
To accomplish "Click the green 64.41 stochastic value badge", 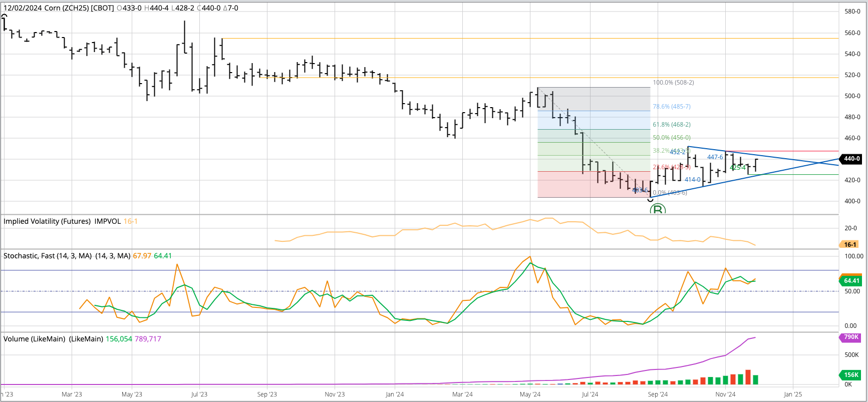I will [851, 281].
